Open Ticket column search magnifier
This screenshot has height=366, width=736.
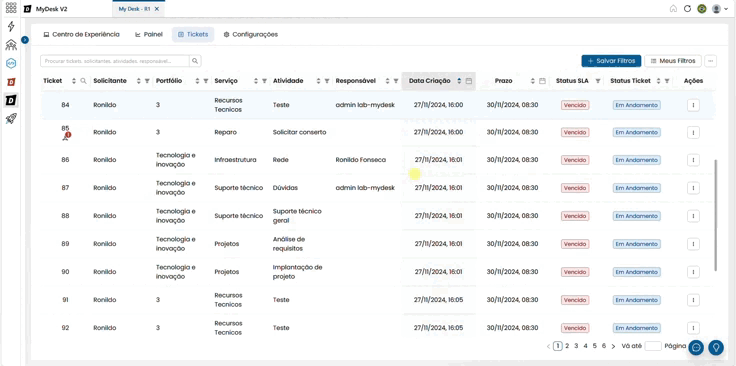84,81
